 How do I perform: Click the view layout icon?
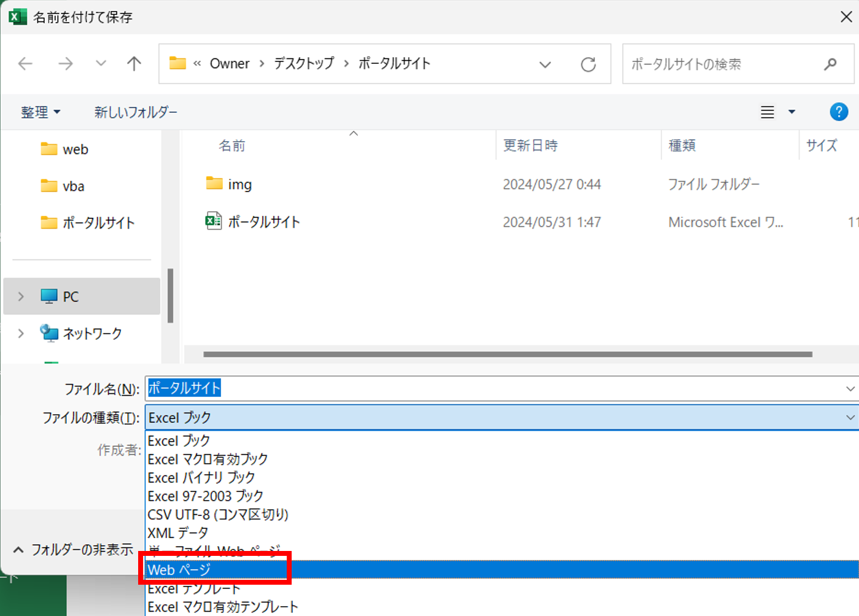768,112
